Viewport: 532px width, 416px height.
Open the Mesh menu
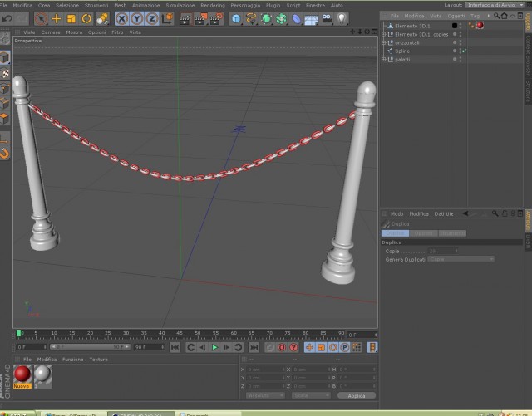click(x=120, y=6)
